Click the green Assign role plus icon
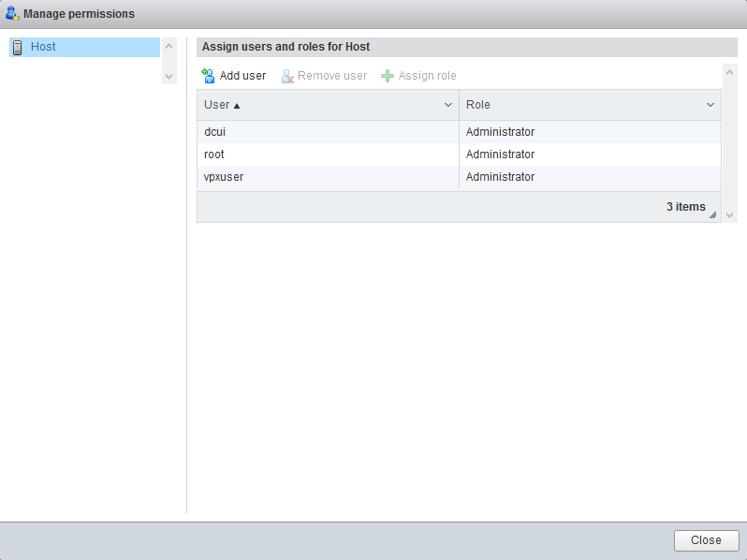 point(388,76)
